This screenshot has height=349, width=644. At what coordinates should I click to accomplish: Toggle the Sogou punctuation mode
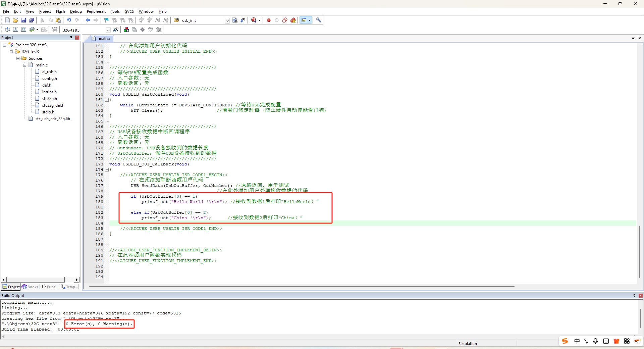click(586, 341)
